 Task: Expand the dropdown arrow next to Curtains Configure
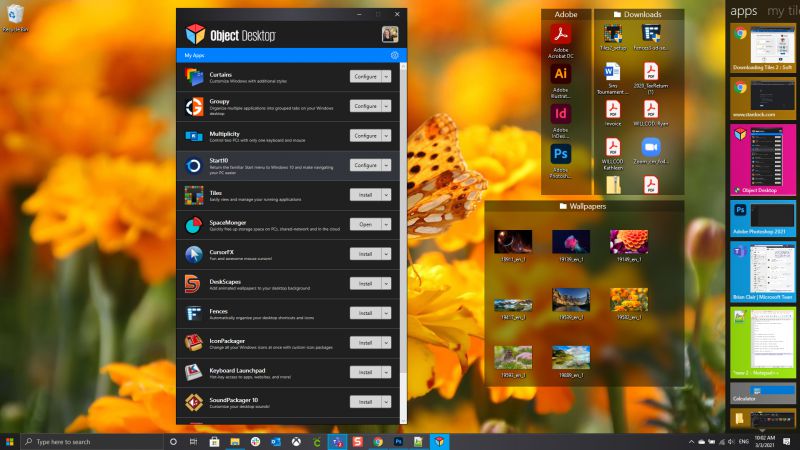(387, 76)
